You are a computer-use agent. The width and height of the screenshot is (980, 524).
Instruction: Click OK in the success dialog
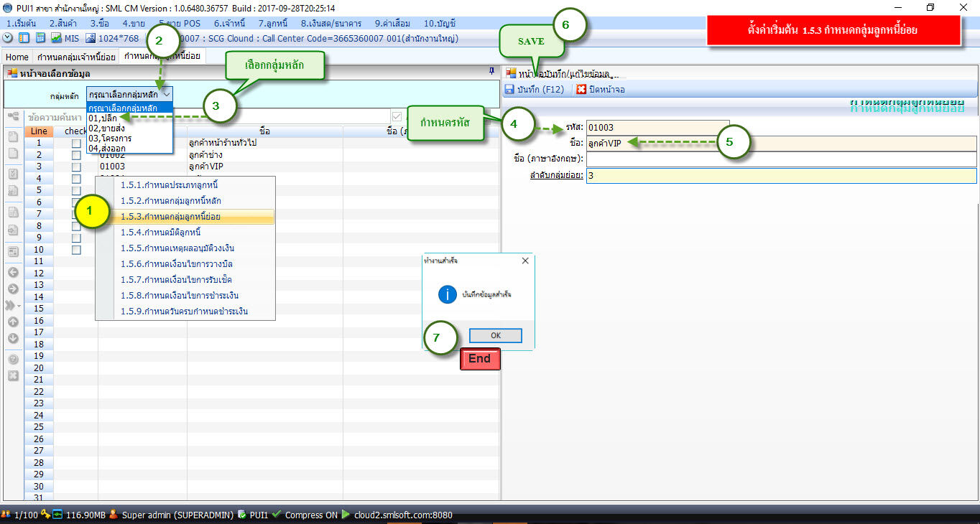496,336
